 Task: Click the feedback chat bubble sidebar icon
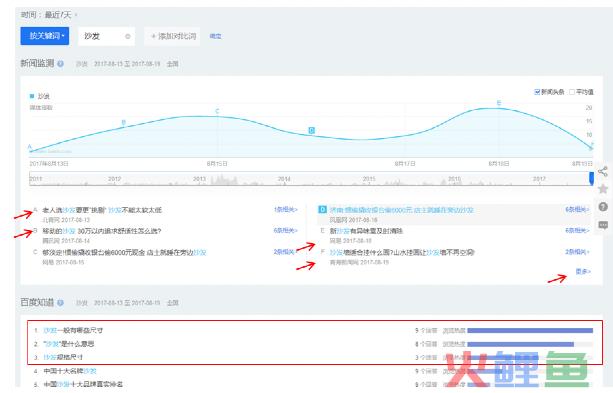(603, 225)
